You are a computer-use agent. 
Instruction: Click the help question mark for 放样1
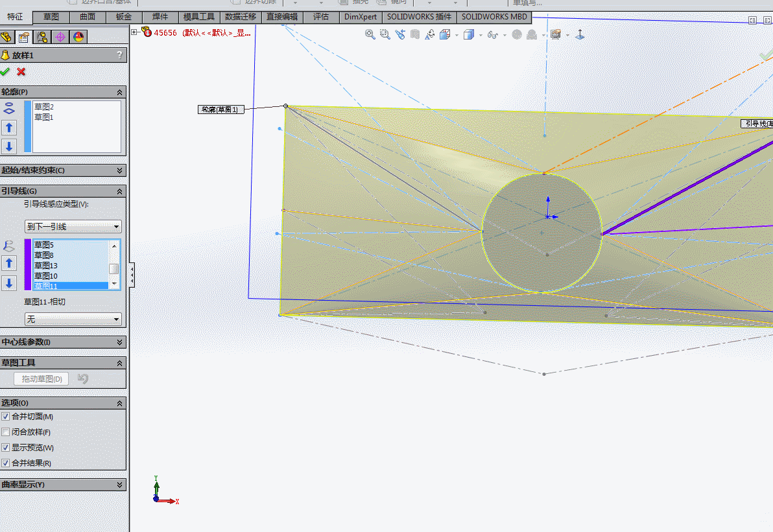pos(119,55)
